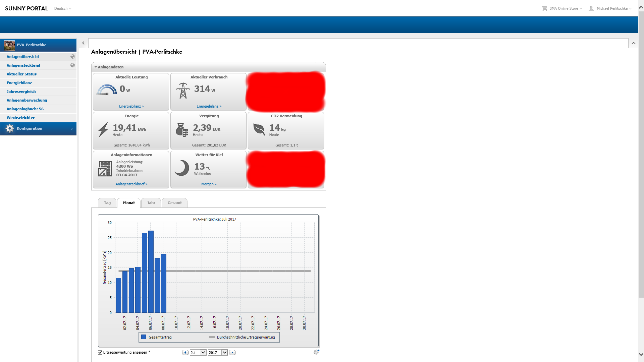The image size is (644, 362).
Task: Open the Deutsch language dropdown
Action: (63, 8)
